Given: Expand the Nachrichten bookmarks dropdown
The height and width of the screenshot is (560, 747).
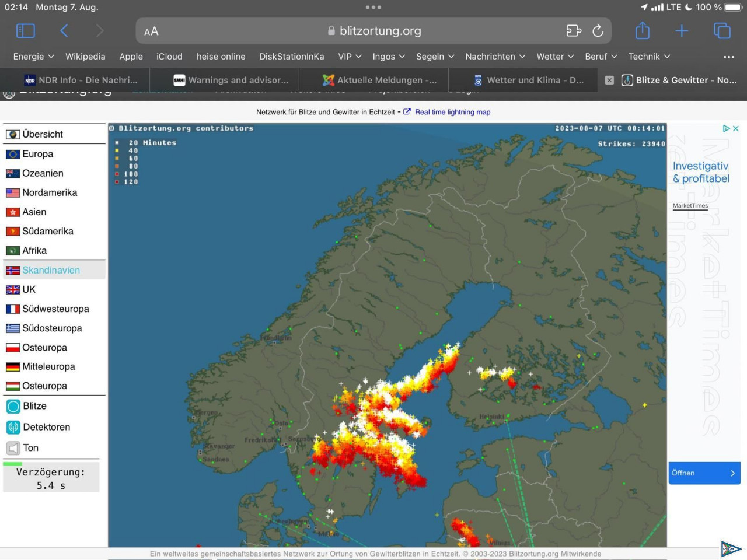Looking at the screenshot, I should click(x=495, y=57).
